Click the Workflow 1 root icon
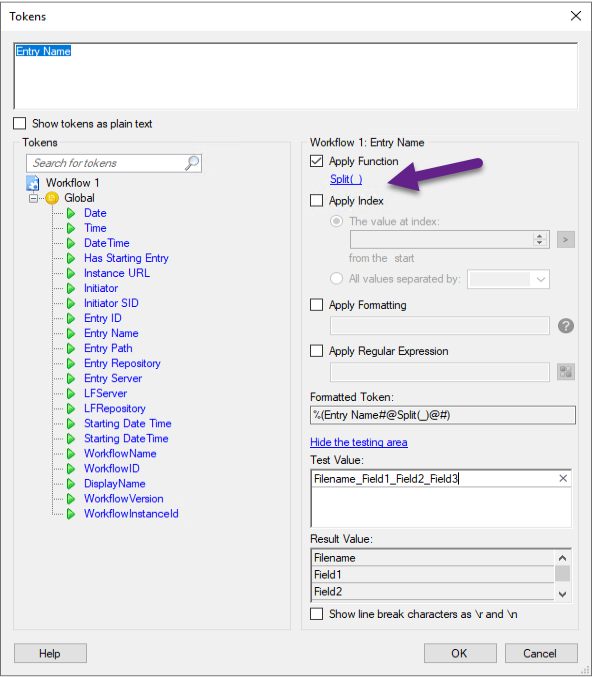Image resolution: width=594 pixels, height=677 pixels. click(33, 183)
